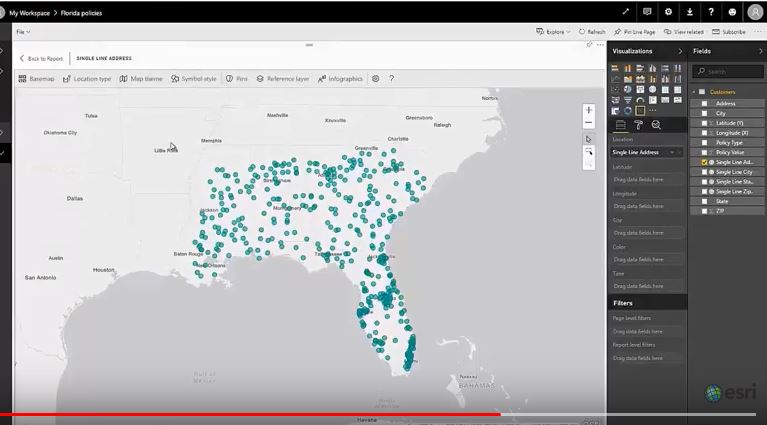Screen dimensions: 767x425
Task: Open the Map theme tool
Action: click(x=141, y=79)
